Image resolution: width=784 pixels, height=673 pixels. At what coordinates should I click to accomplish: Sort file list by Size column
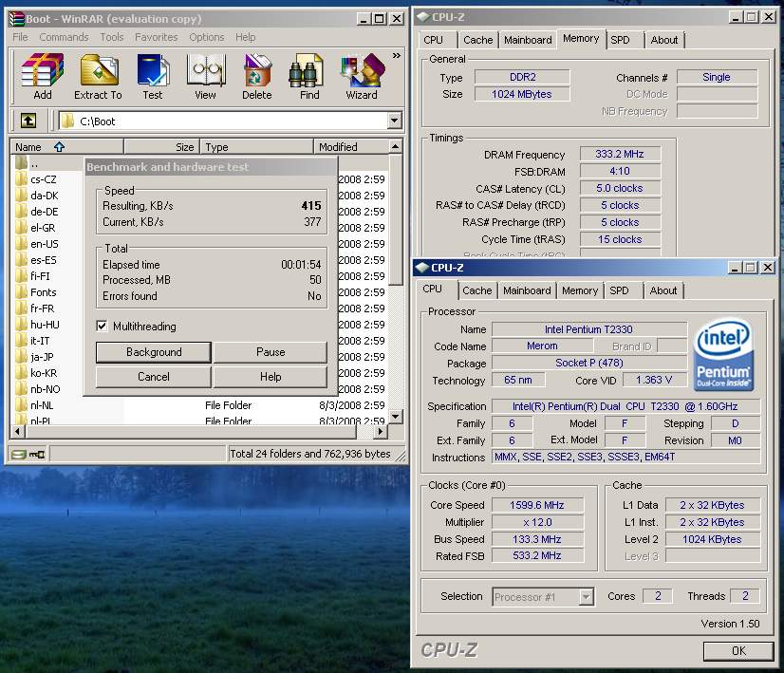click(x=161, y=147)
